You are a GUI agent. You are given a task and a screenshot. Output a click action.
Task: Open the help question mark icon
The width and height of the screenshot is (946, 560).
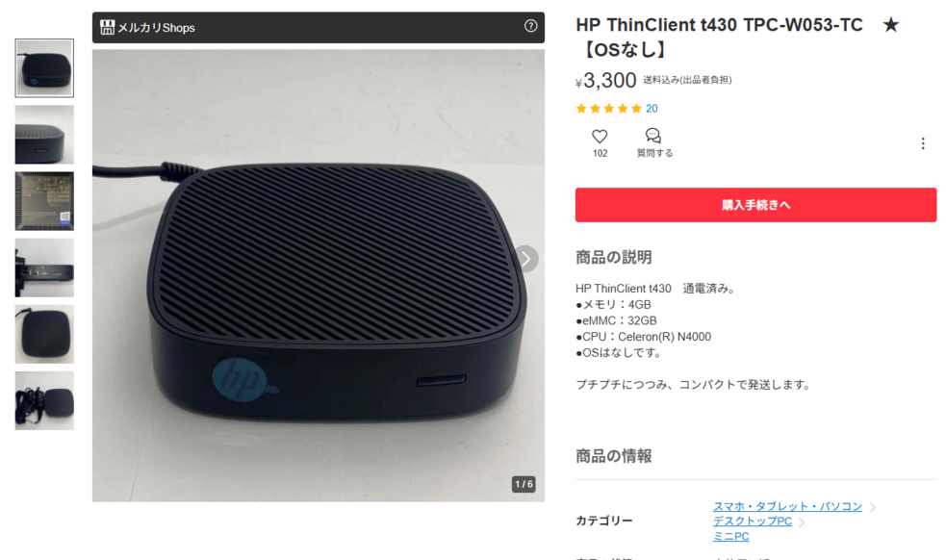(530, 26)
